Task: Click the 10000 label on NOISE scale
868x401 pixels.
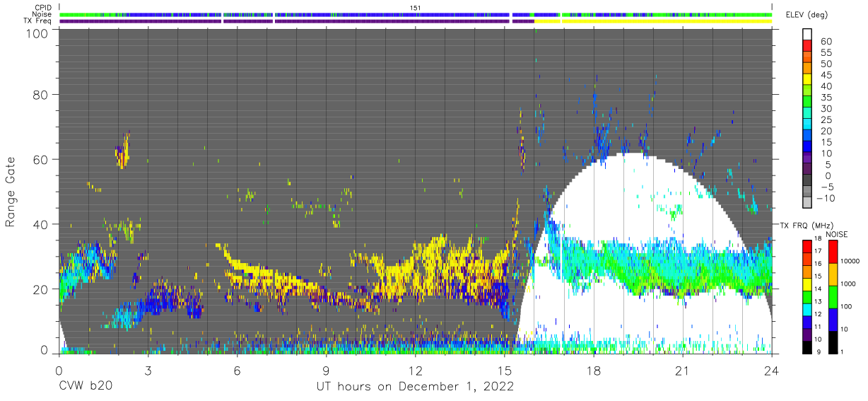Action: pyautogui.click(x=849, y=262)
